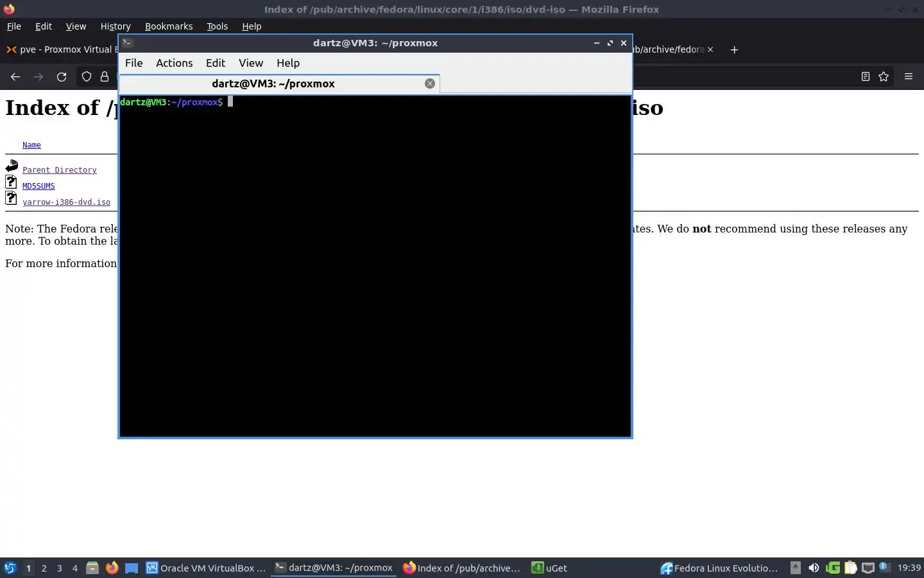This screenshot has width=924, height=578.
Task: Toggle Firefox reader view
Action: (865, 76)
